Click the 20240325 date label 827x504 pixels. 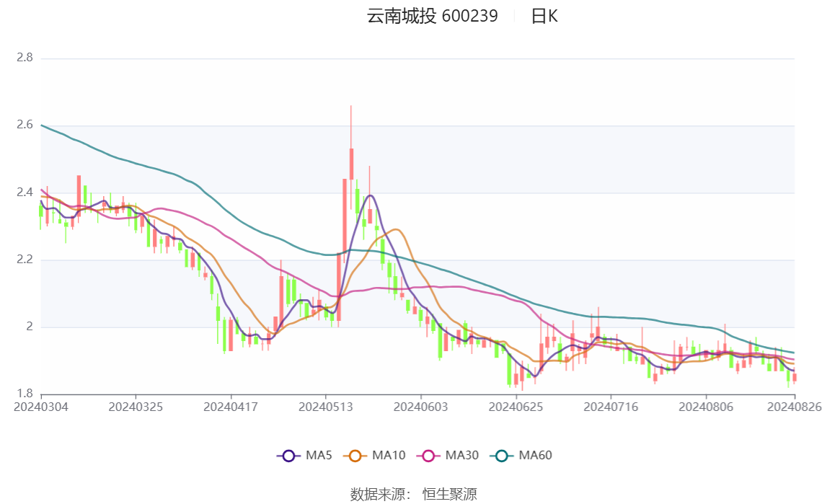click(x=136, y=407)
